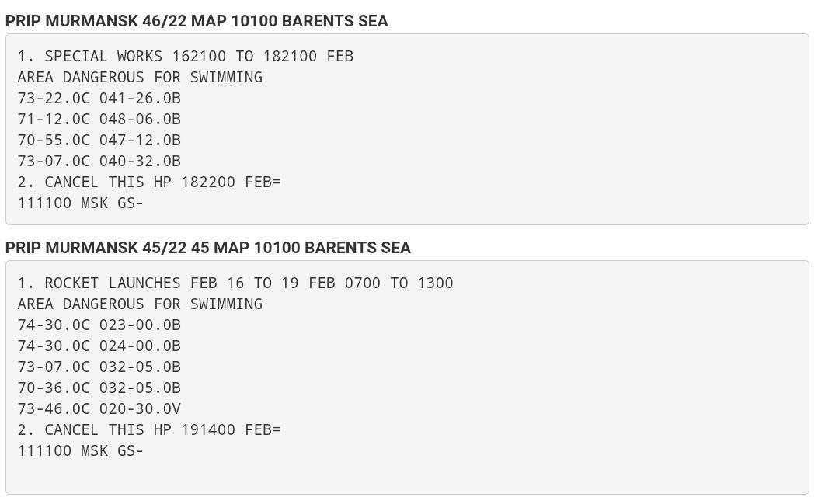The width and height of the screenshot is (818, 504).
Task: Click the "SPECIAL WORKS 162100 TO 182100 FEB" line
Action: [x=185, y=57]
